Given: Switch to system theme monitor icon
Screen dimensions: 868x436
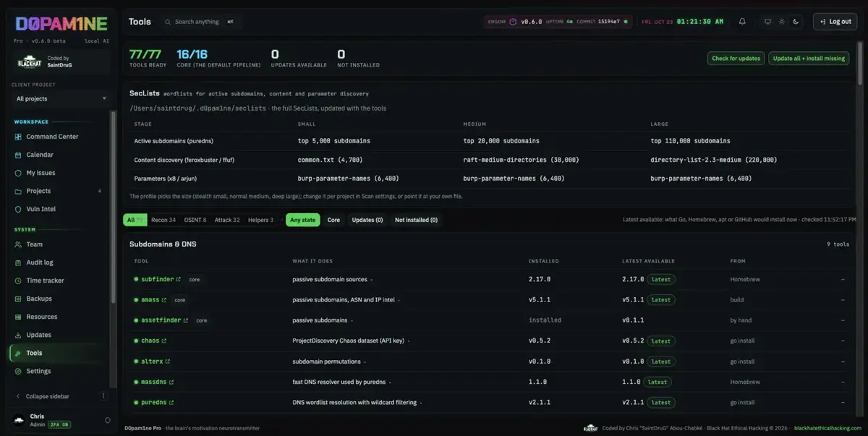Looking at the screenshot, I should point(767,22).
